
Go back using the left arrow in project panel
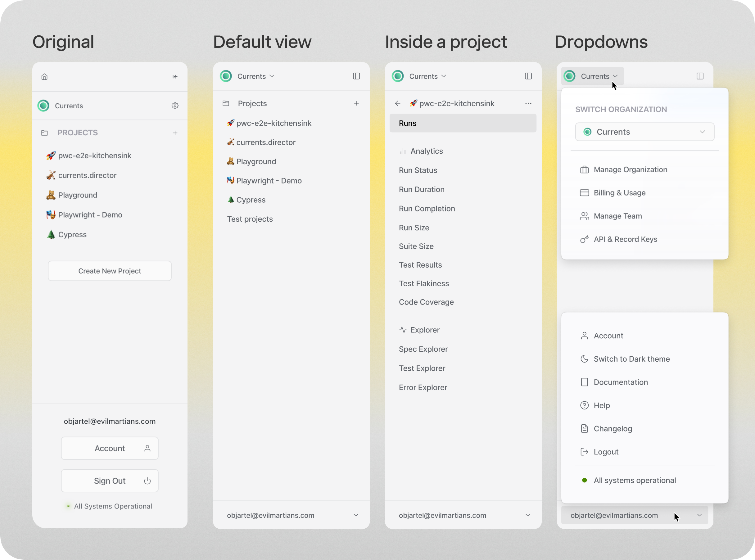point(398,103)
